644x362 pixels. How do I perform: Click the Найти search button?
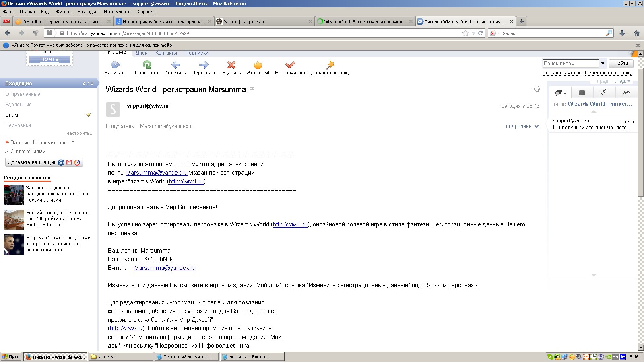tap(621, 63)
